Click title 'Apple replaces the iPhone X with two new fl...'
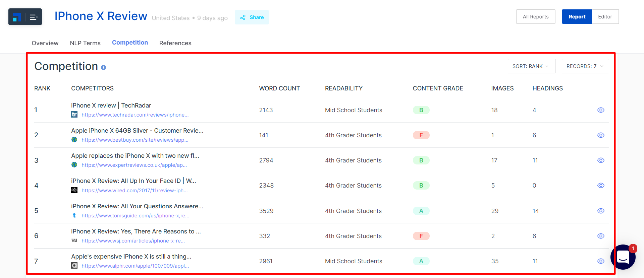 [135, 156]
